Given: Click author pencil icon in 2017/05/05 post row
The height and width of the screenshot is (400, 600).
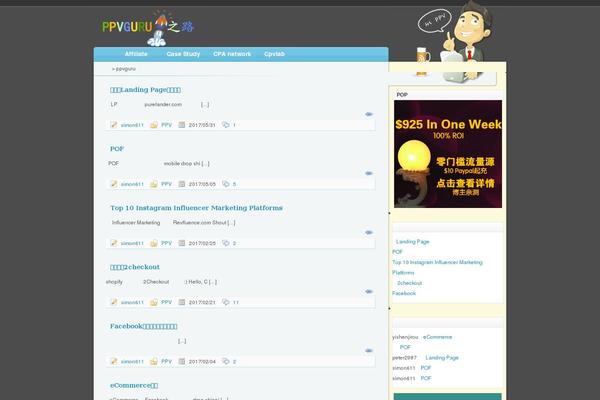Looking at the screenshot, I should [114, 184].
